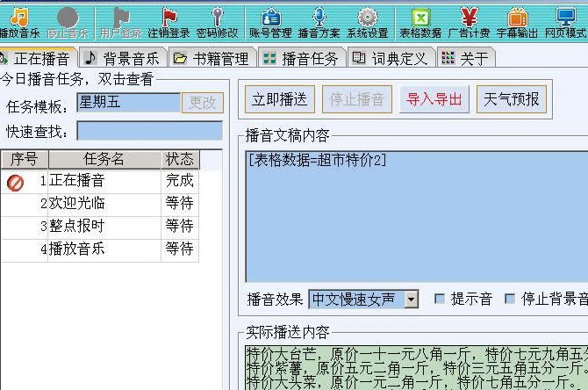Open 表格数据 spreadsheet icon
The height and width of the screenshot is (390, 588).
[x=420, y=18]
